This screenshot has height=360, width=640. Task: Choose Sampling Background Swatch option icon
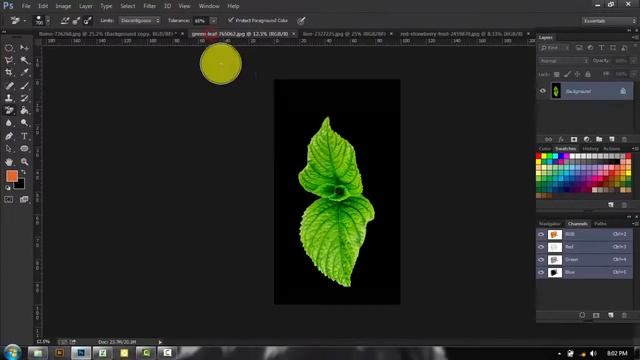[x=87, y=20]
